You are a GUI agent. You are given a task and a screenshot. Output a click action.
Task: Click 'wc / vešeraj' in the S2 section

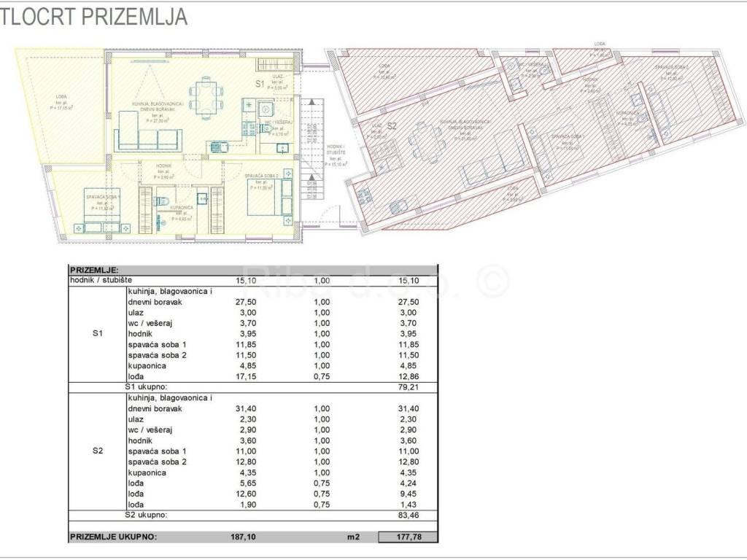coord(150,429)
